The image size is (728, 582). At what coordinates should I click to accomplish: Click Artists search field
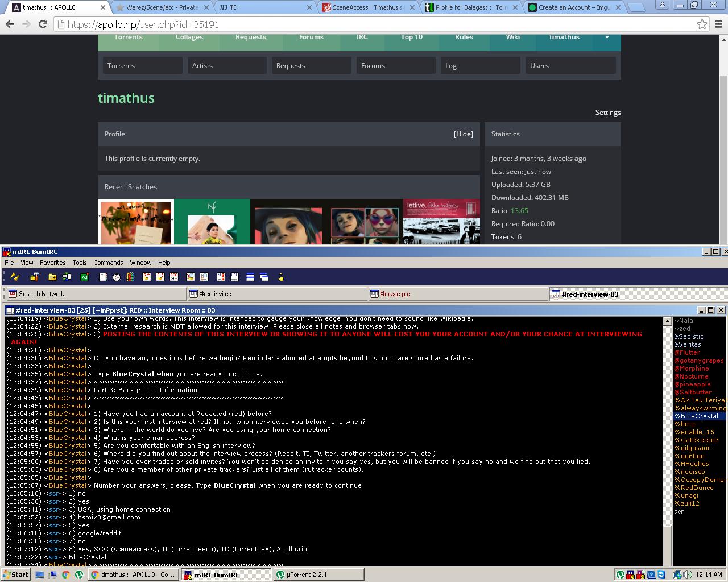pyautogui.click(x=227, y=66)
